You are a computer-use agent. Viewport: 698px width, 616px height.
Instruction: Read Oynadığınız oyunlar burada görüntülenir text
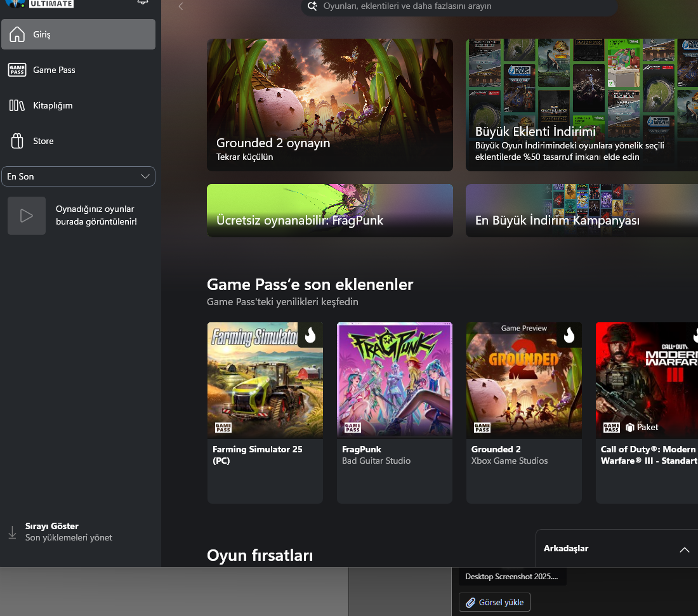96,216
